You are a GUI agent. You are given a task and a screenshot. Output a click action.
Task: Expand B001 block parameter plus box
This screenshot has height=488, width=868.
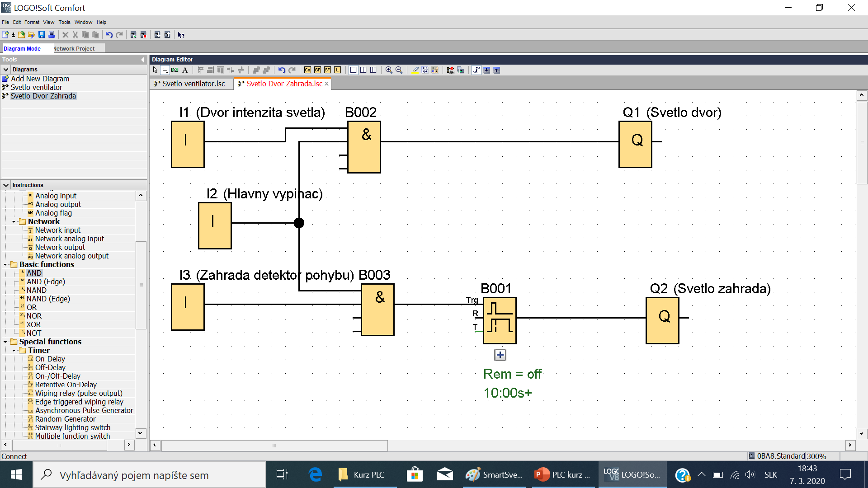pyautogui.click(x=500, y=355)
